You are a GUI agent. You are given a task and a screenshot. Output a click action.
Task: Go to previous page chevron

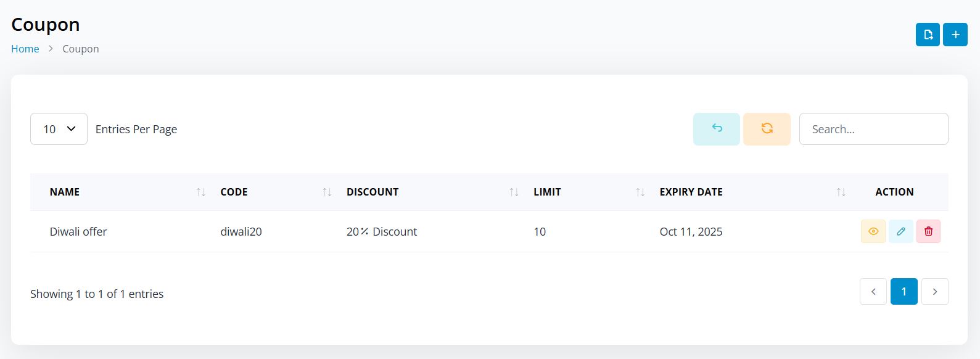coord(873,292)
